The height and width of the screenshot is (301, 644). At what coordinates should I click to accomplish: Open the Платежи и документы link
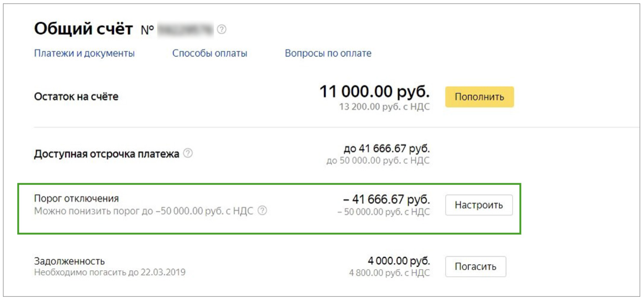coord(84,54)
